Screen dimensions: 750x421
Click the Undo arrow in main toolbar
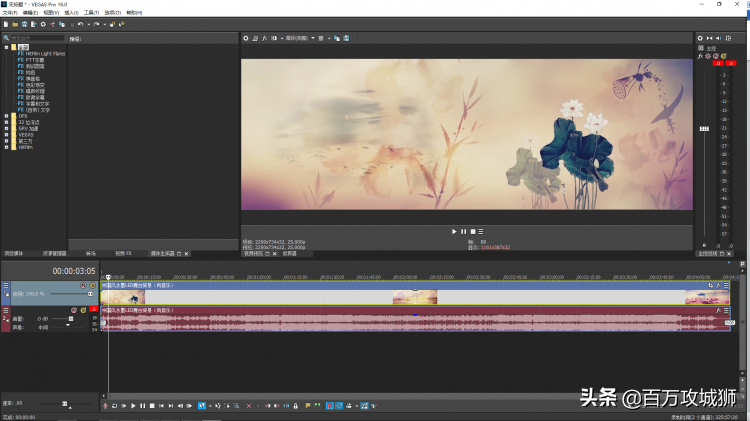pos(81,23)
